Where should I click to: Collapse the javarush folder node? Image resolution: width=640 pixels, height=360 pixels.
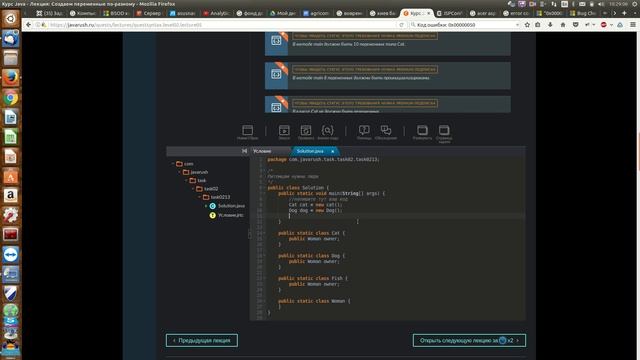tap(180, 172)
